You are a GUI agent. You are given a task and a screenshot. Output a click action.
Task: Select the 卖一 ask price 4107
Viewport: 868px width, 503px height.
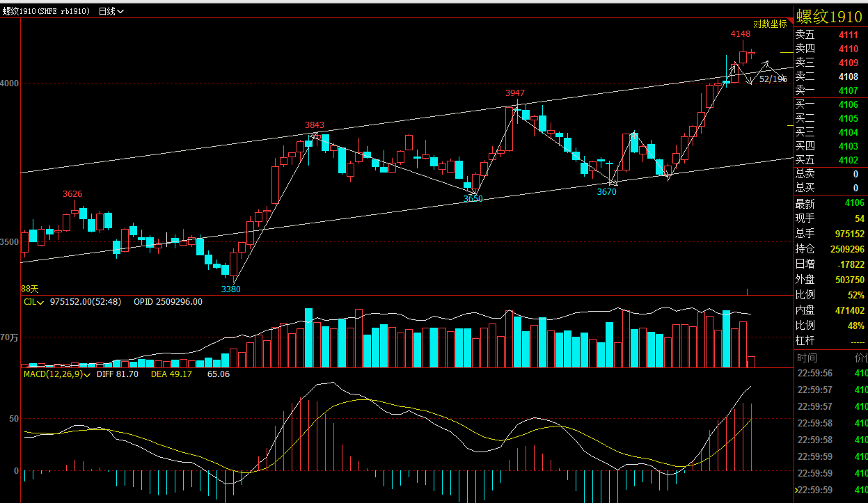848,90
